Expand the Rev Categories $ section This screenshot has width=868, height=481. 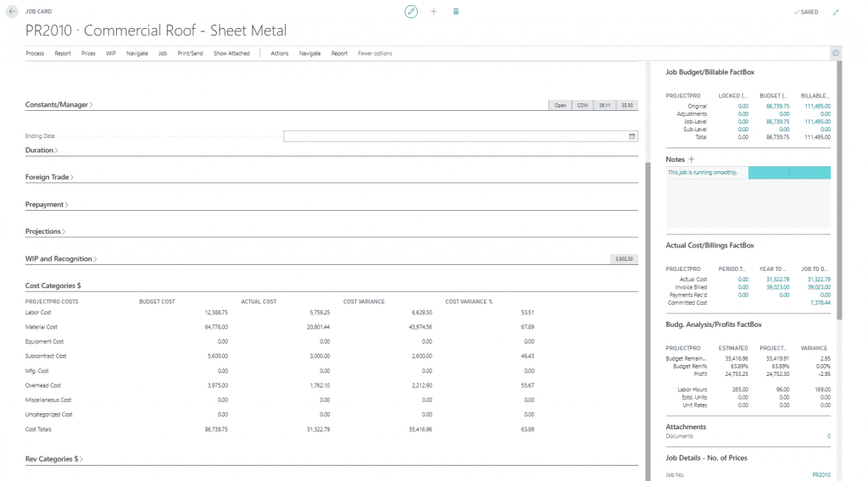(x=54, y=459)
